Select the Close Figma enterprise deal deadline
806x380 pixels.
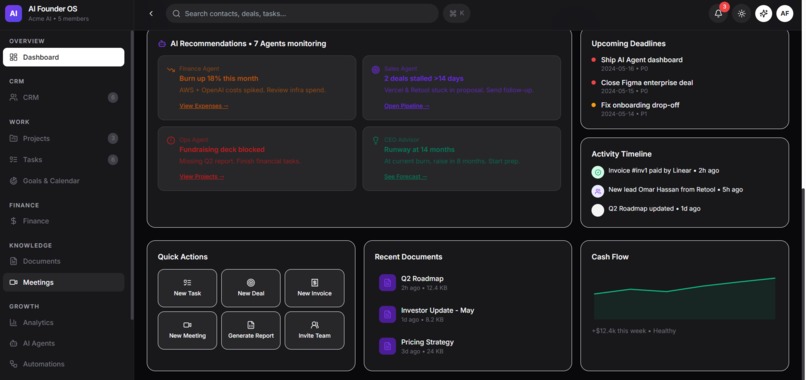pyautogui.click(x=684, y=86)
